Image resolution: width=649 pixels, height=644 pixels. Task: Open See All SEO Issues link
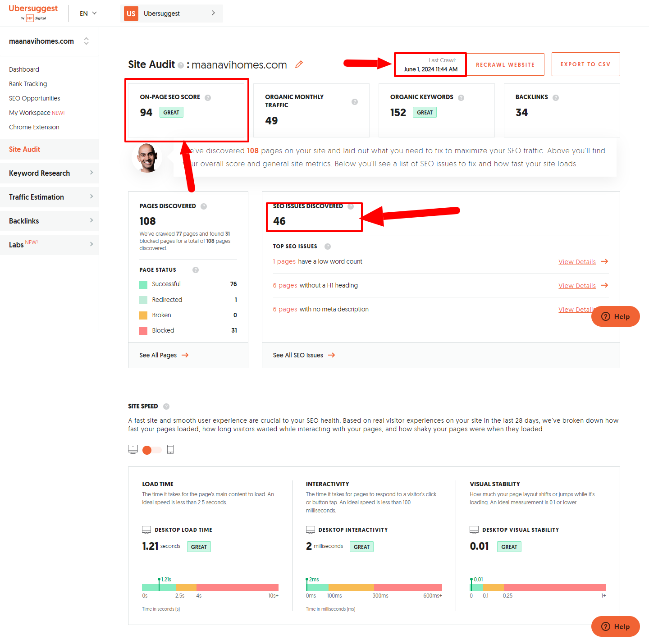pos(304,355)
